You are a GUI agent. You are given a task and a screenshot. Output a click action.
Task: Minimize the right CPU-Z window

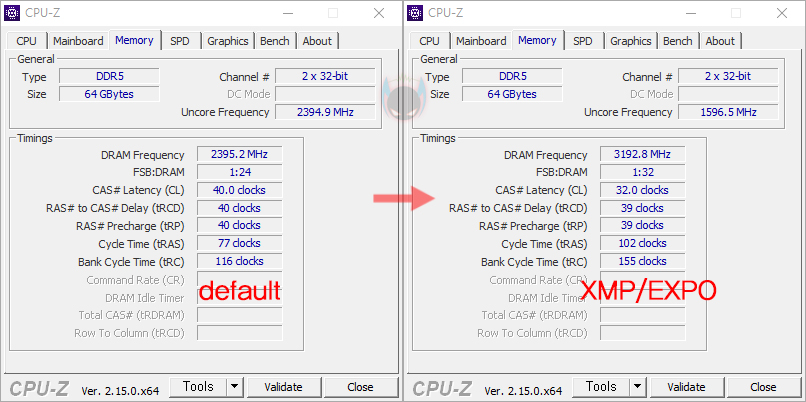[690, 13]
